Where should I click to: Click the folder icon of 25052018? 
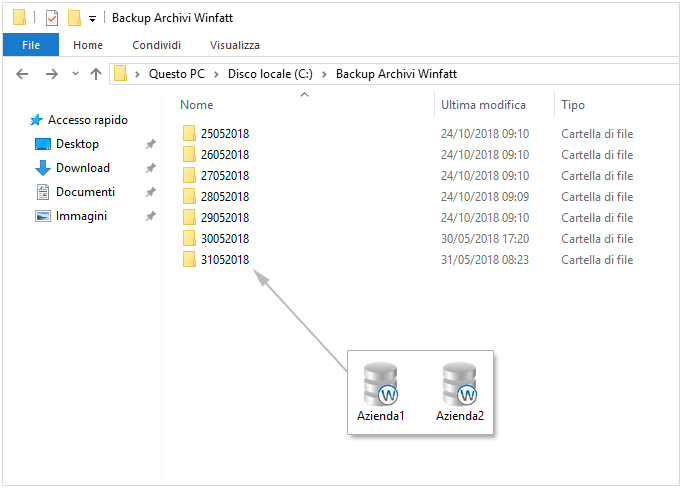tap(189, 133)
